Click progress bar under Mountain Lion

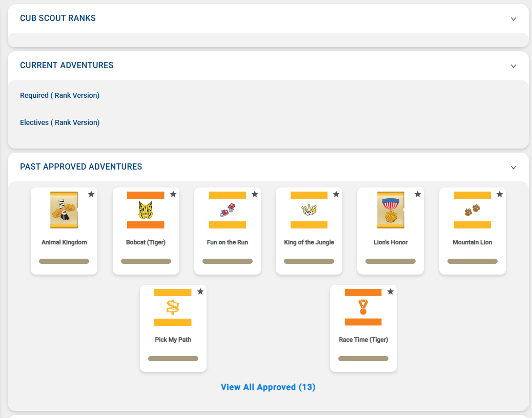point(473,261)
